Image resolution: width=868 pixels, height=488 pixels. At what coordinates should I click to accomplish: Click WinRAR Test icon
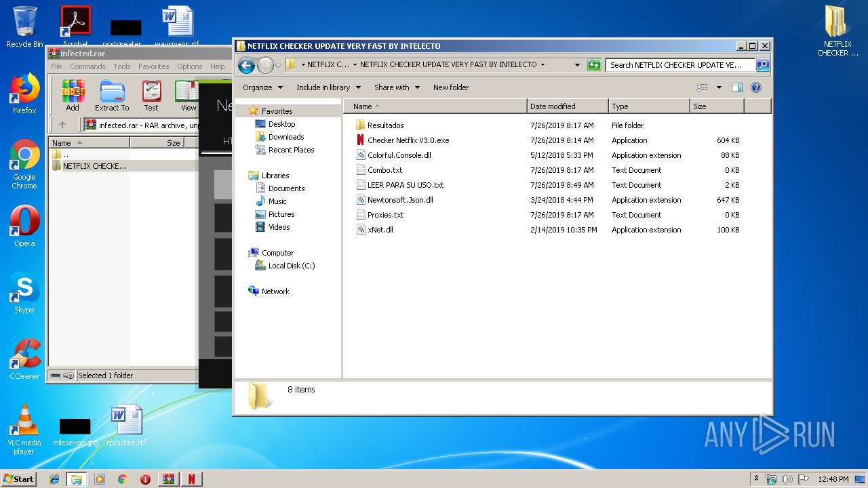[x=151, y=96]
